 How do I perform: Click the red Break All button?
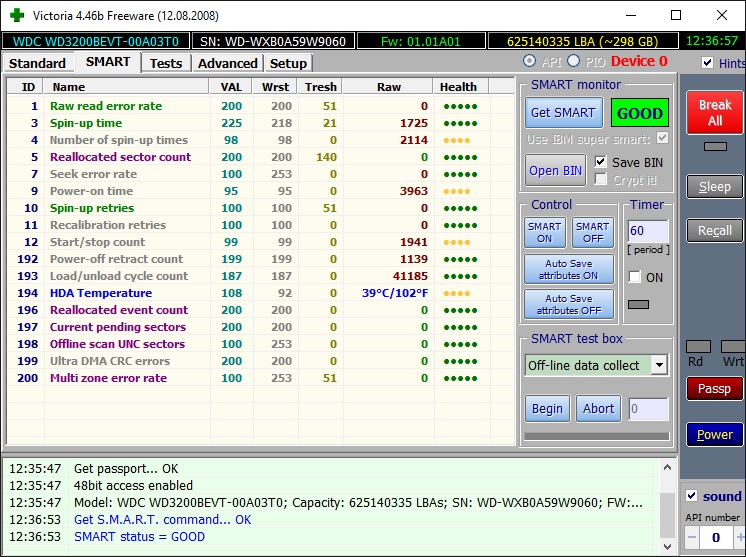point(715,112)
